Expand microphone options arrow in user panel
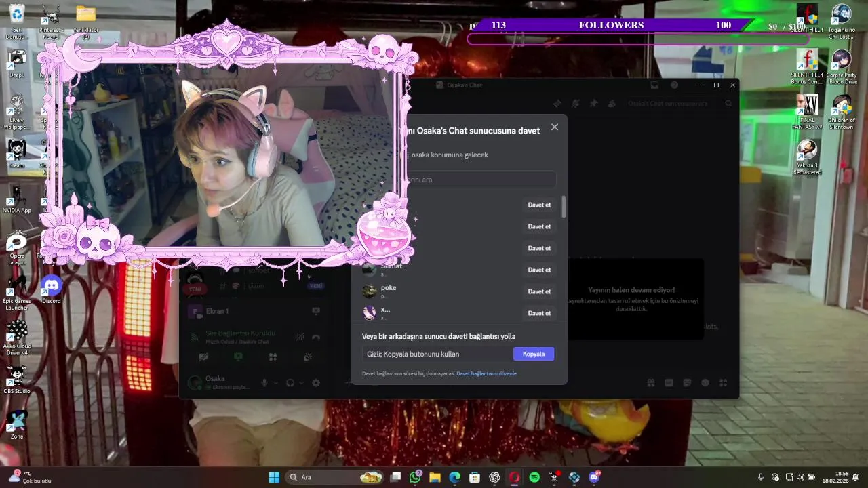The height and width of the screenshot is (488, 868). point(276,383)
